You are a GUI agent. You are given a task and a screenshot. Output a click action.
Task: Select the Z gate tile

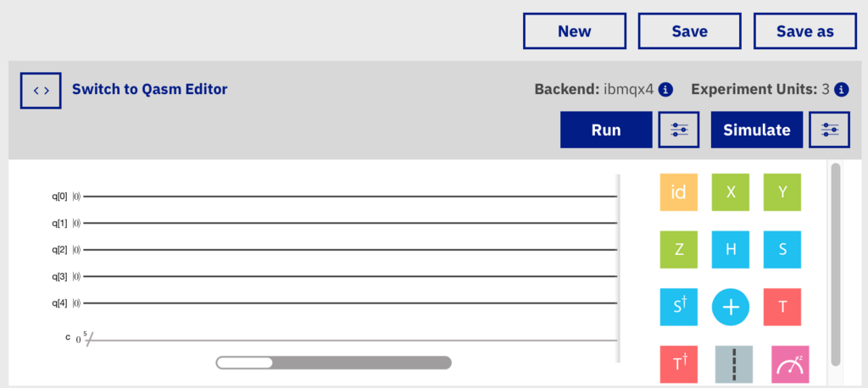[x=678, y=250]
